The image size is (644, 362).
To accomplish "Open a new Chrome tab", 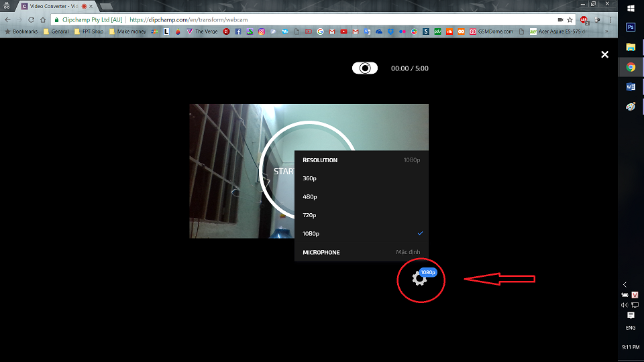I will pos(106,6).
